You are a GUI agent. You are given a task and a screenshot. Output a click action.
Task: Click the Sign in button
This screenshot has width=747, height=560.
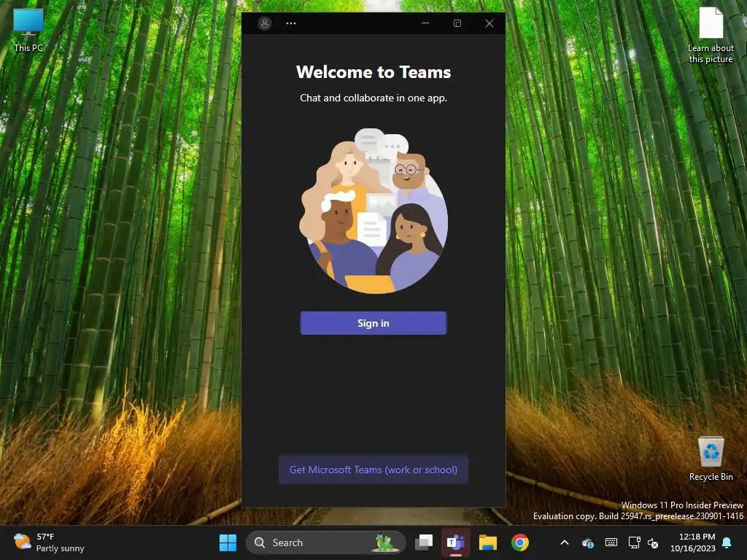click(373, 323)
